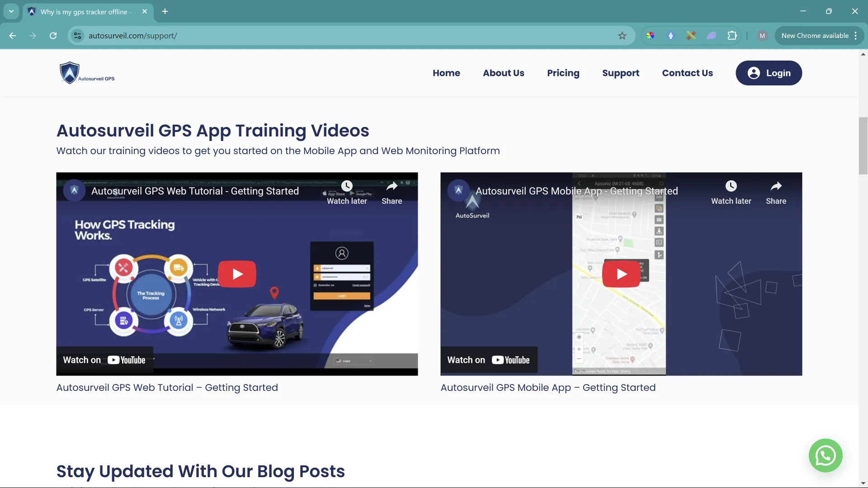Open the WhatsApp chat bubble

[x=825, y=455]
